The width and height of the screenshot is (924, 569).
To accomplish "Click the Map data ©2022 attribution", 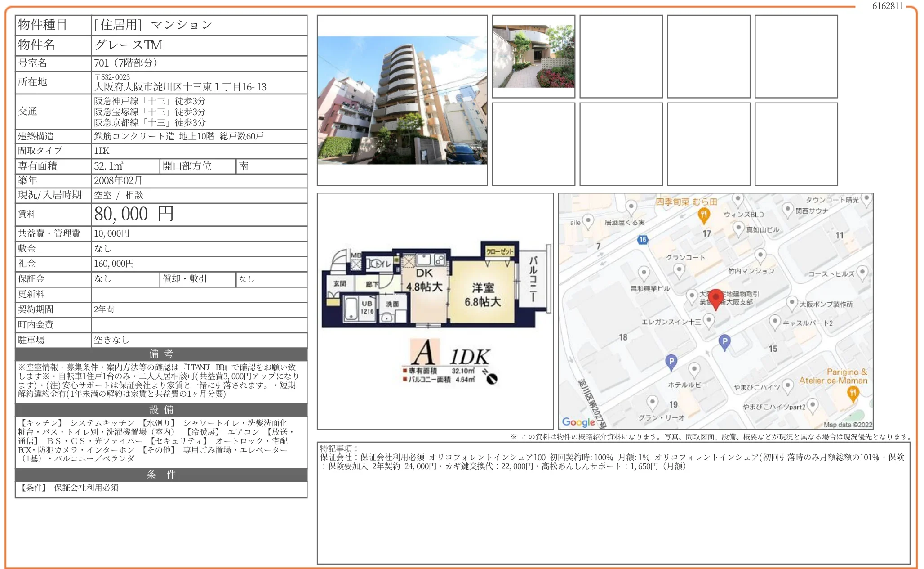I will pyautogui.click(x=848, y=425).
